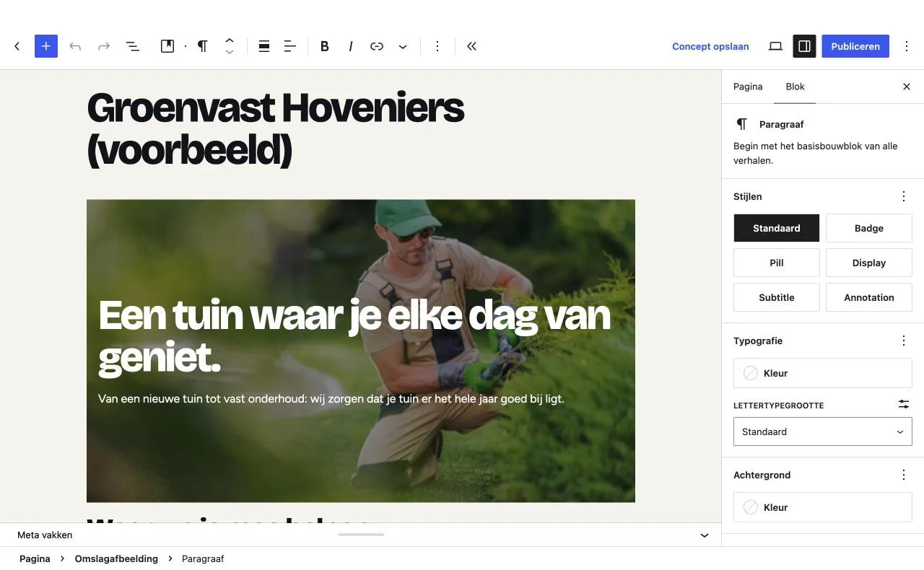The width and height of the screenshot is (924, 570).
Task: Select the Standaard style
Action: 777,228
